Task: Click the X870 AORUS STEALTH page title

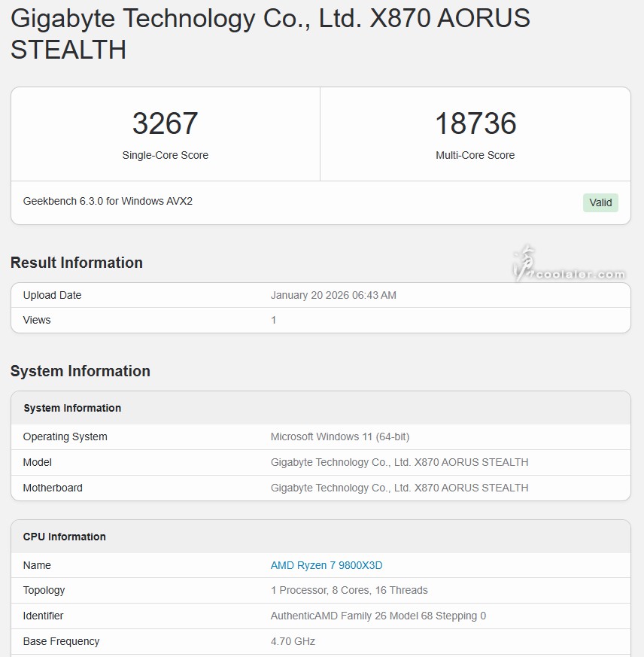Action: pyautogui.click(x=270, y=34)
